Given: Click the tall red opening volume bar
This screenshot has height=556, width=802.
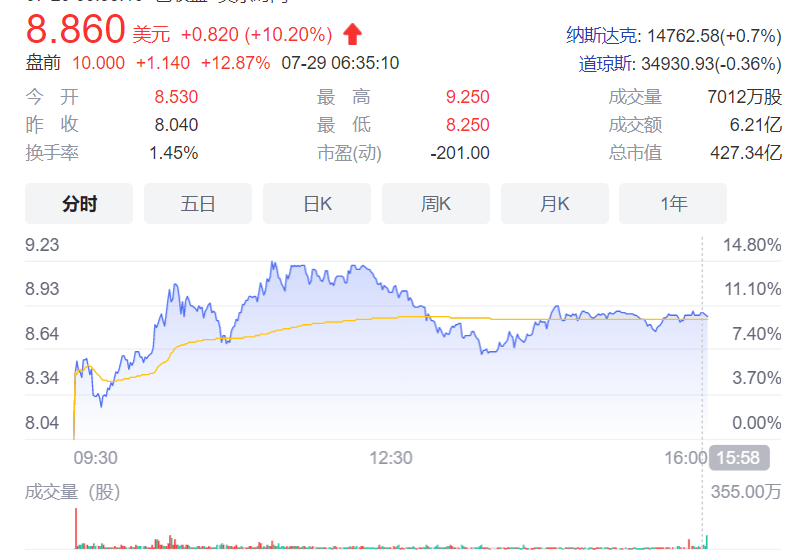Looking at the screenshot, I should tap(75, 528).
